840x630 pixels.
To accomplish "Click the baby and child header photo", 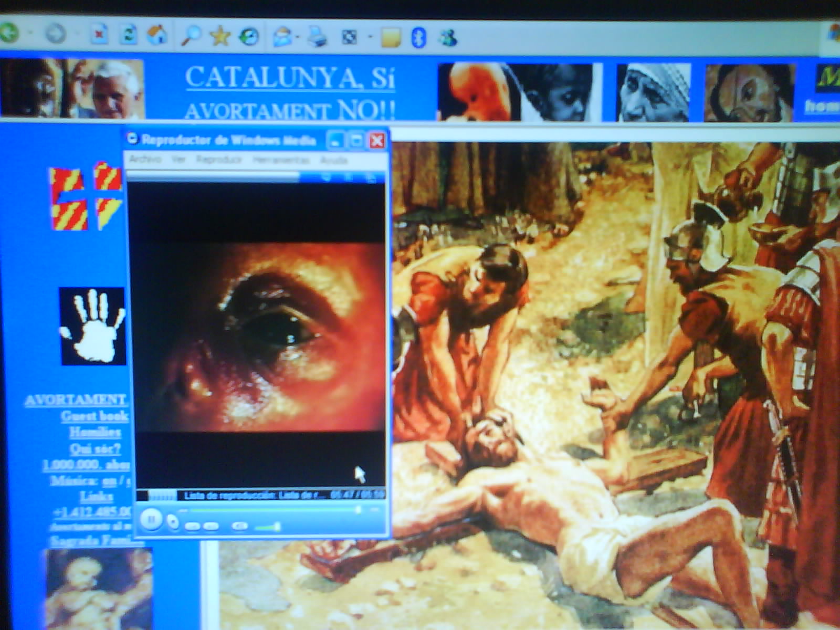I will [x=519, y=92].
